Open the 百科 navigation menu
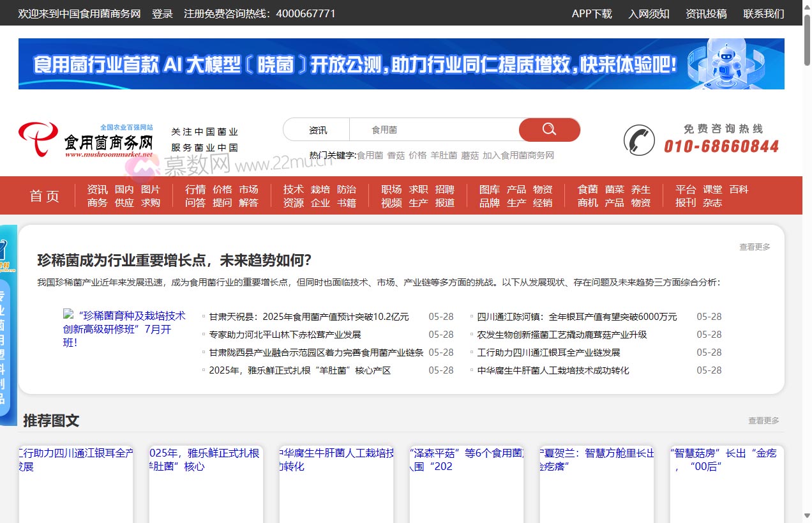The width and height of the screenshot is (812, 523). pos(739,189)
